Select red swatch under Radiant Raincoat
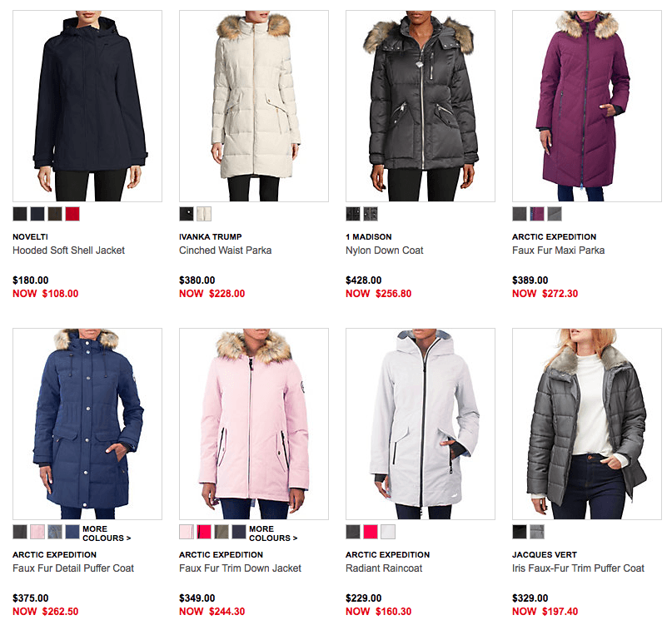Image resolution: width=672 pixels, height=620 pixels. point(371,532)
